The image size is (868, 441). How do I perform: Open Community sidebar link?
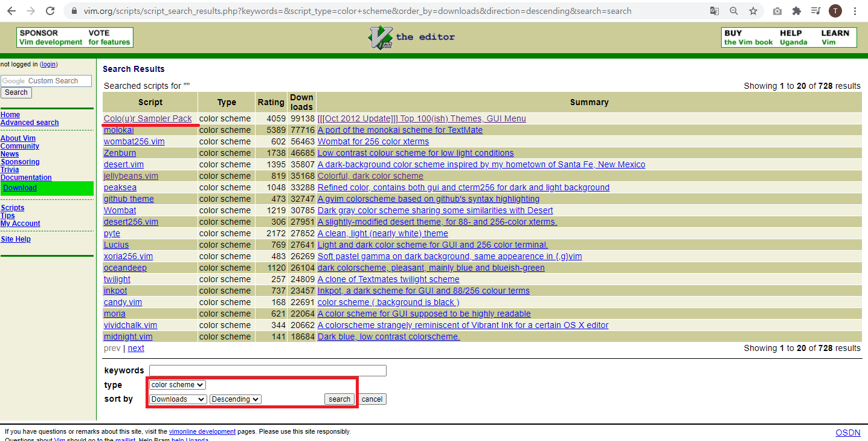(x=20, y=146)
